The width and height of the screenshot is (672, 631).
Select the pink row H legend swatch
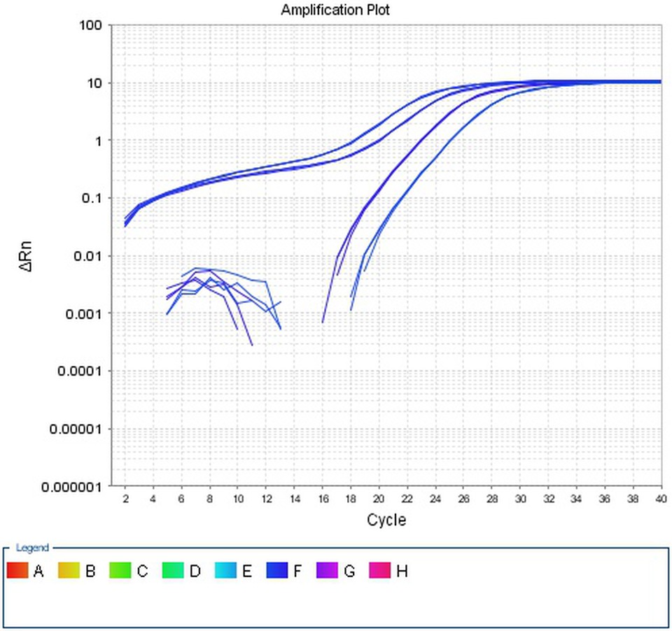(381, 571)
